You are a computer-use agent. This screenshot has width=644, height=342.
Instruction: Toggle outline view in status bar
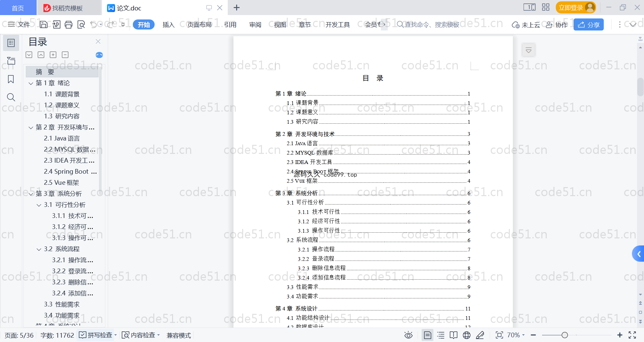(x=441, y=335)
